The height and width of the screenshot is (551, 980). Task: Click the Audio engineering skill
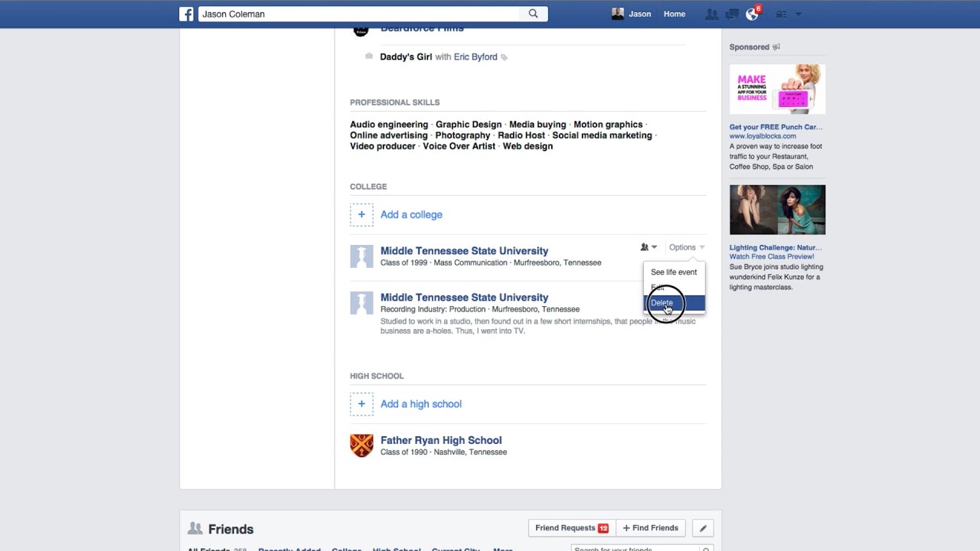coord(389,125)
